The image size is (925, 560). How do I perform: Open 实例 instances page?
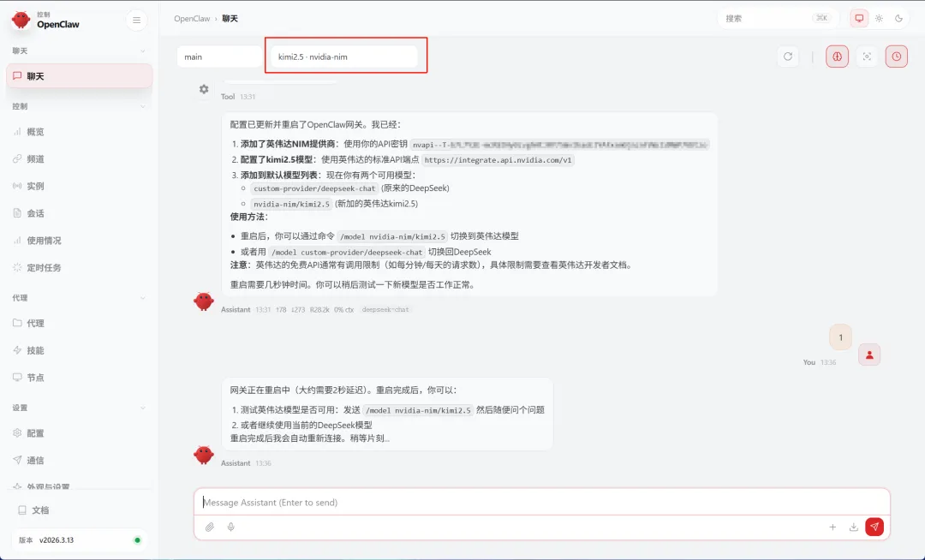tap(80, 186)
